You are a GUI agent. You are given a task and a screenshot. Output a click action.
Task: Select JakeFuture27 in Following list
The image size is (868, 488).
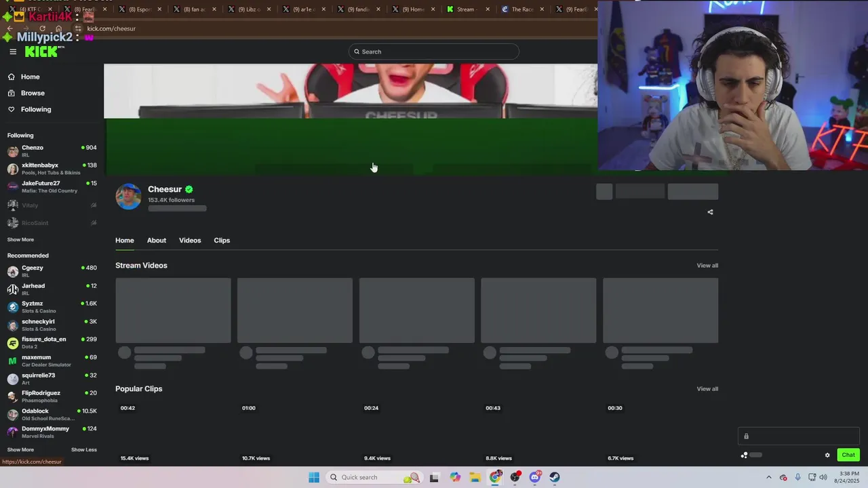pos(52,186)
